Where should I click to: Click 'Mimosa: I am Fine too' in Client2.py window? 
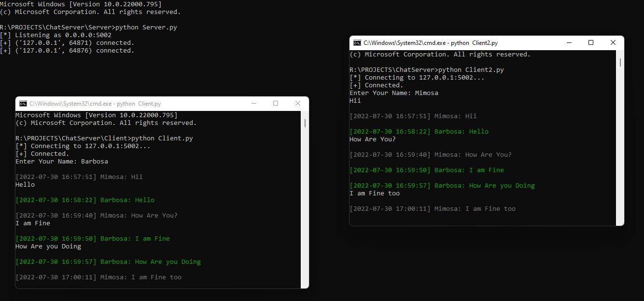click(x=433, y=209)
